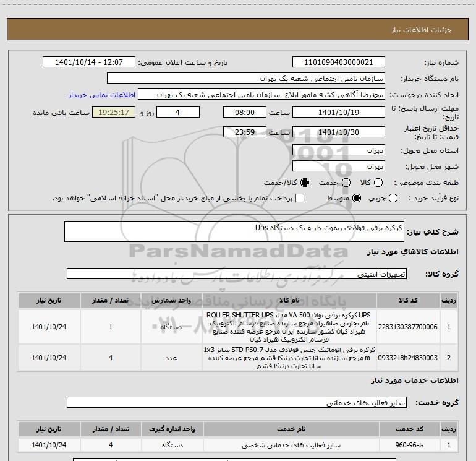This screenshot has width=476, height=461.
Task: Click the طبقه بندی موضوعی label
Action: tap(426, 183)
